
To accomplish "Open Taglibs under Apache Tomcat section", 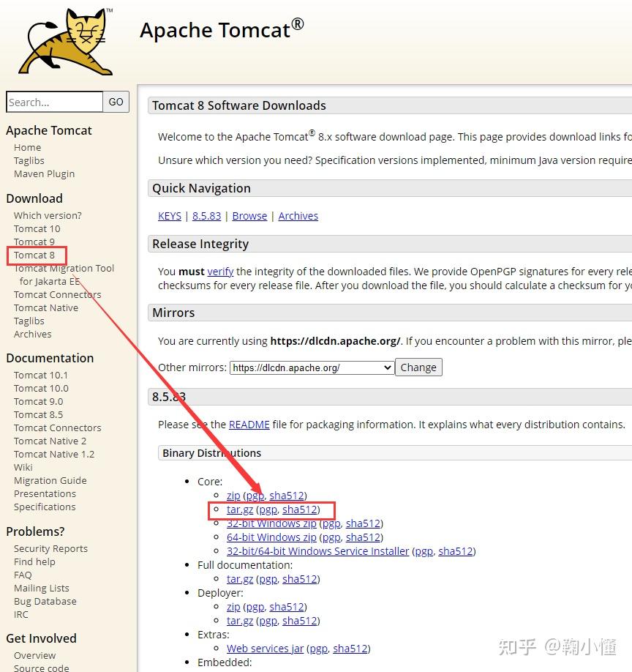I will pyautogui.click(x=29, y=161).
